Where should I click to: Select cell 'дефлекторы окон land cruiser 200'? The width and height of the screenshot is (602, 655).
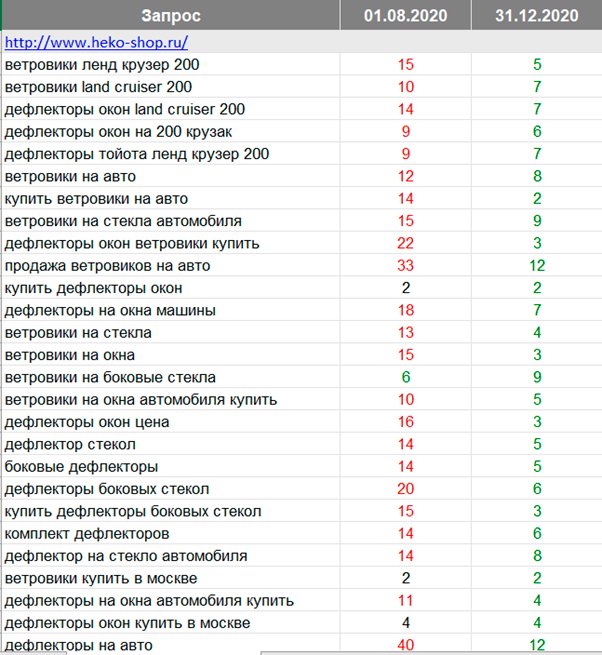171,109
